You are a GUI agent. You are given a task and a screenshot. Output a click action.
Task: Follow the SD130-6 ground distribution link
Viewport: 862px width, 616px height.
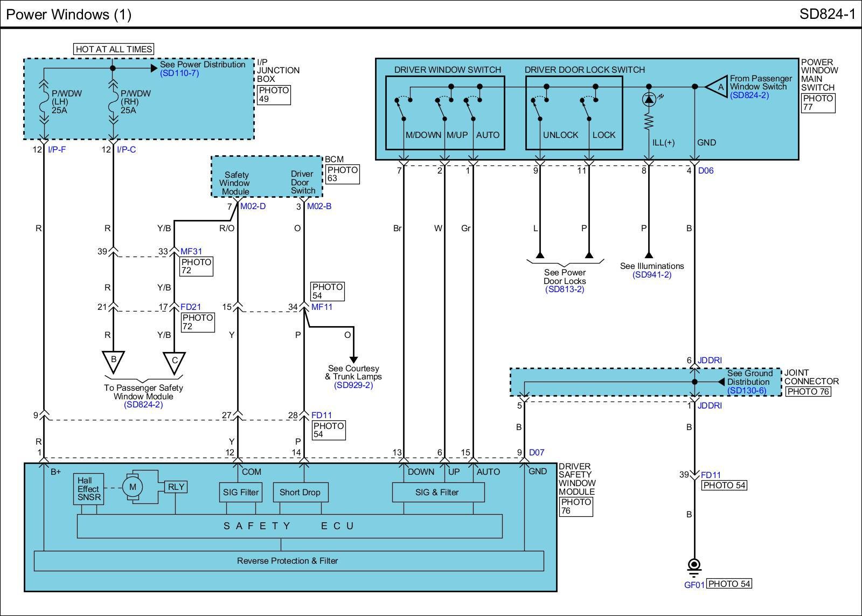tap(746, 391)
